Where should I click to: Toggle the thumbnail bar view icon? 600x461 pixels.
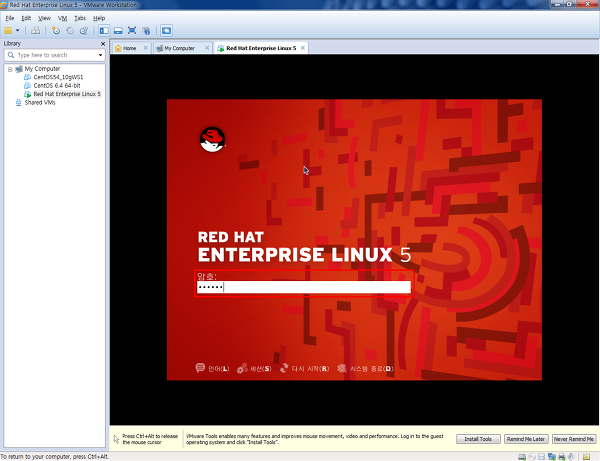click(118, 31)
